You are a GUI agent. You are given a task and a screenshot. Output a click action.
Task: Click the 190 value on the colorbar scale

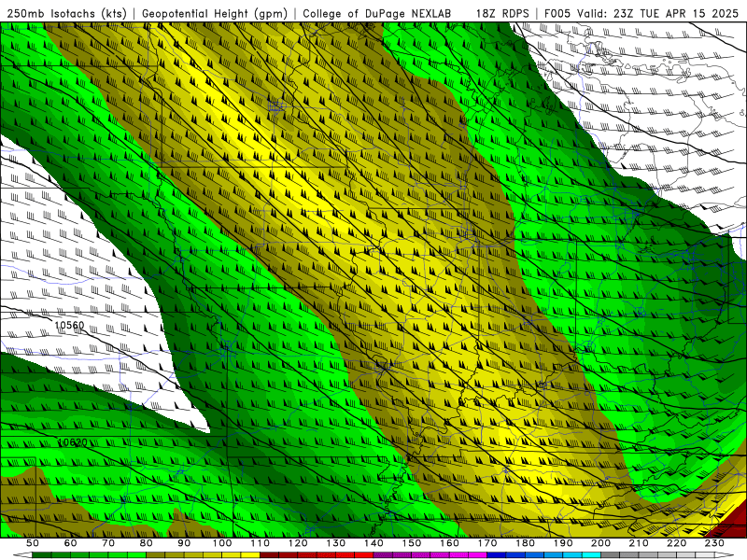[x=563, y=543]
